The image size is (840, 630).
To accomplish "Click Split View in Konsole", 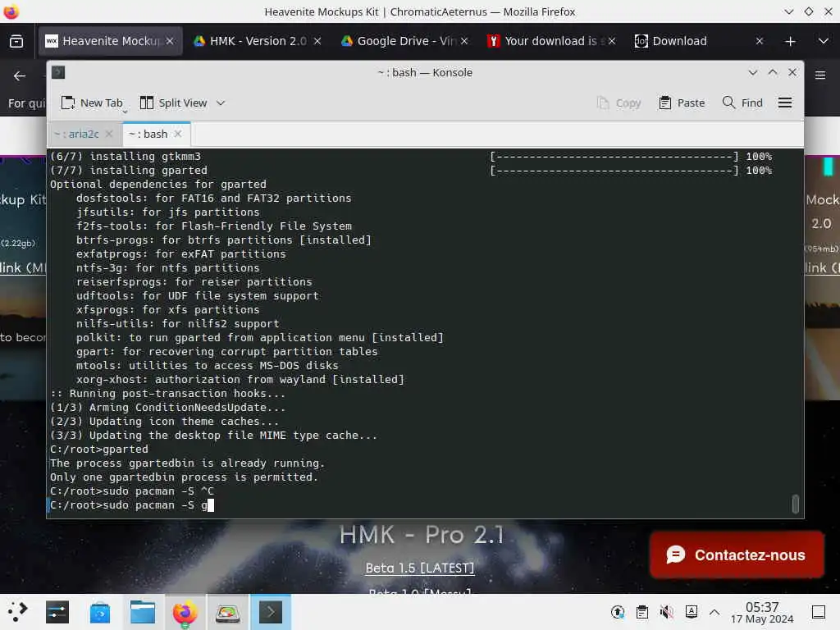I will click(173, 103).
